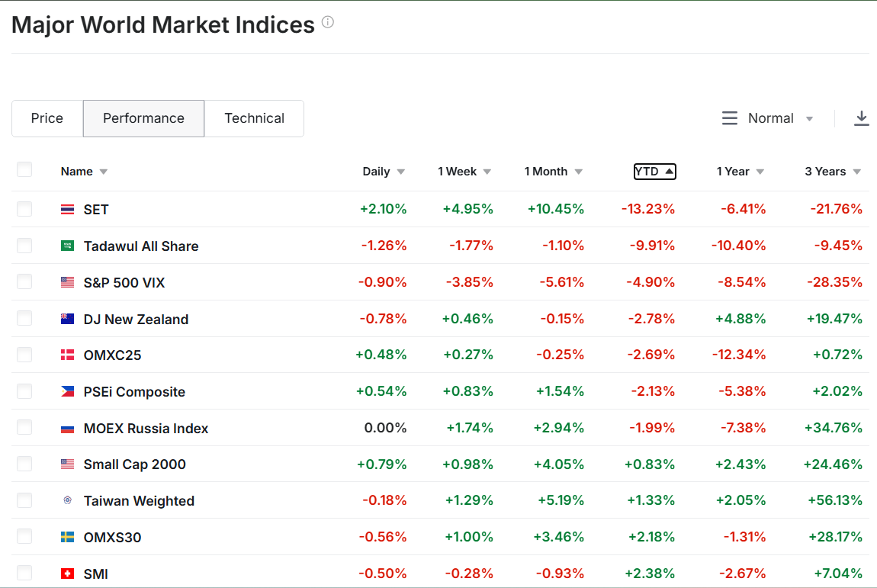The width and height of the screenshot is (877, 588).
Task: Tick the checkbox for OMXC25
Action: click(x=24, y=355)
